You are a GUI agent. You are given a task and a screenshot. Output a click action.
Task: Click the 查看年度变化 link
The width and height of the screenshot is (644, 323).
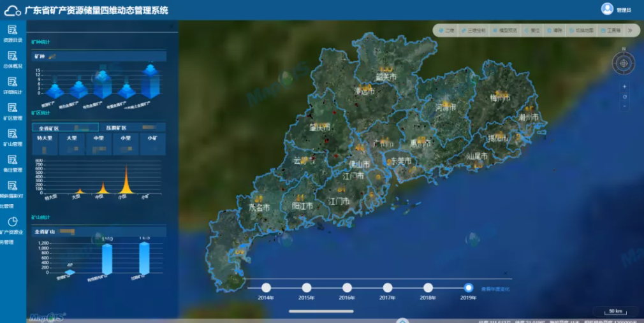pyautogui.click(x=495, y=289)
